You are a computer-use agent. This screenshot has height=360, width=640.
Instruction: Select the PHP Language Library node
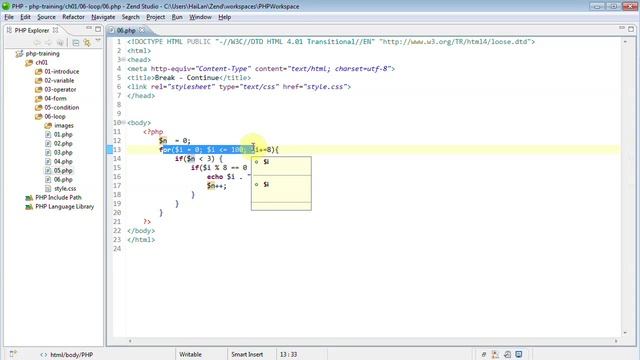(x=64, y=207)
